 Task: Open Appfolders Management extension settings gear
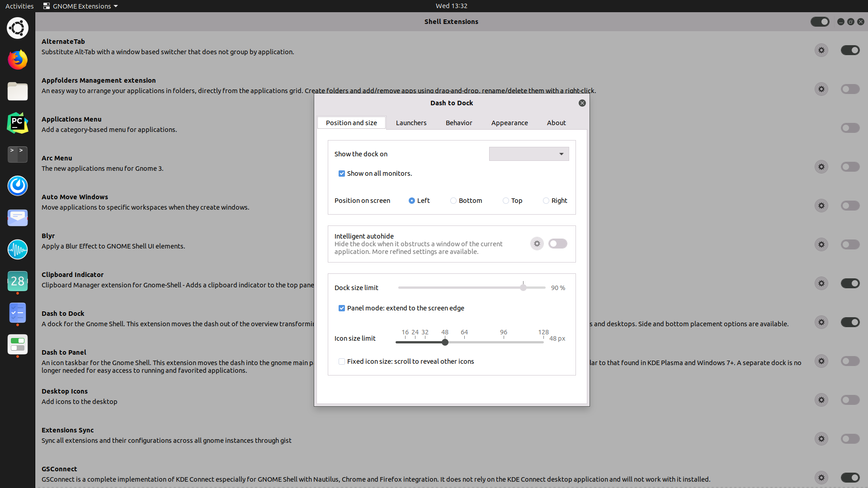tap(821, 89)
